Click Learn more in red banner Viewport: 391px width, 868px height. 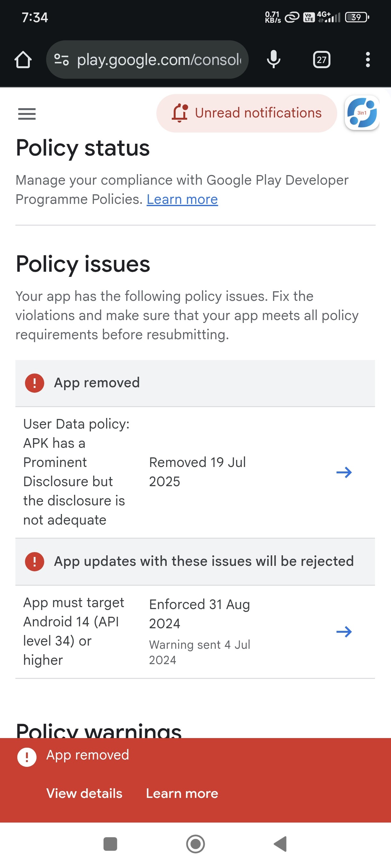(182, 793)
